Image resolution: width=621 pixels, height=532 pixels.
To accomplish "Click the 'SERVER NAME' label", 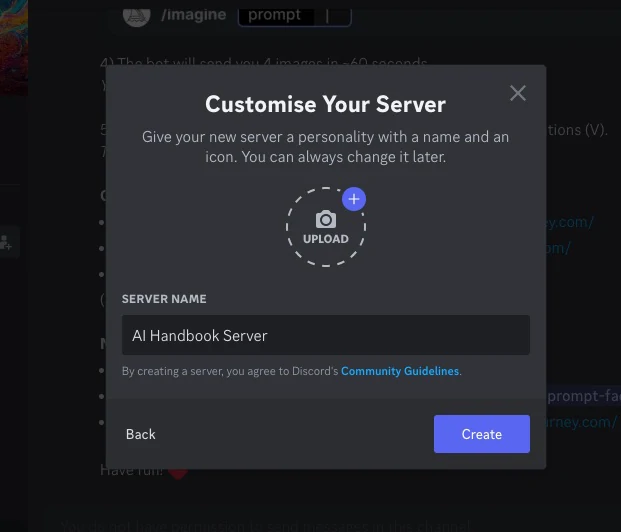I will [x=164, y=299].
